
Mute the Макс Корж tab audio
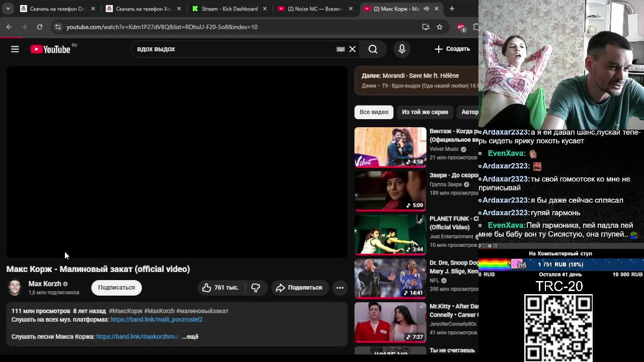(x=426, y=9)
